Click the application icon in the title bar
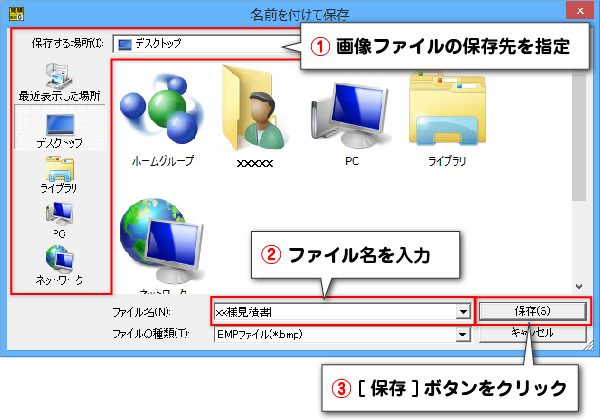Screen dimensions: 600x420 (x=16, y=13)
